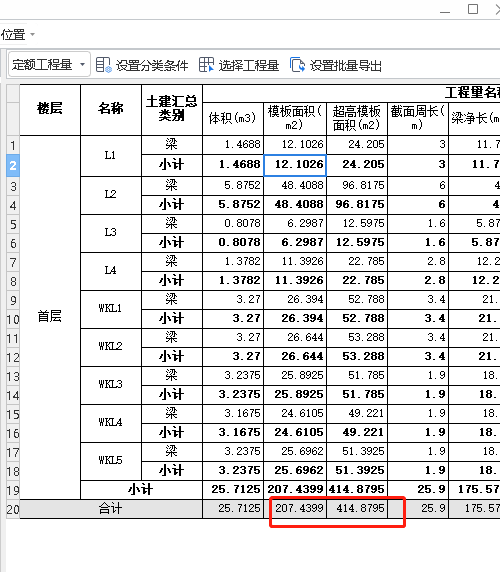Click the 合计 label cell
The height and width of the screenshot is (572, 500).
pos(111,509)
